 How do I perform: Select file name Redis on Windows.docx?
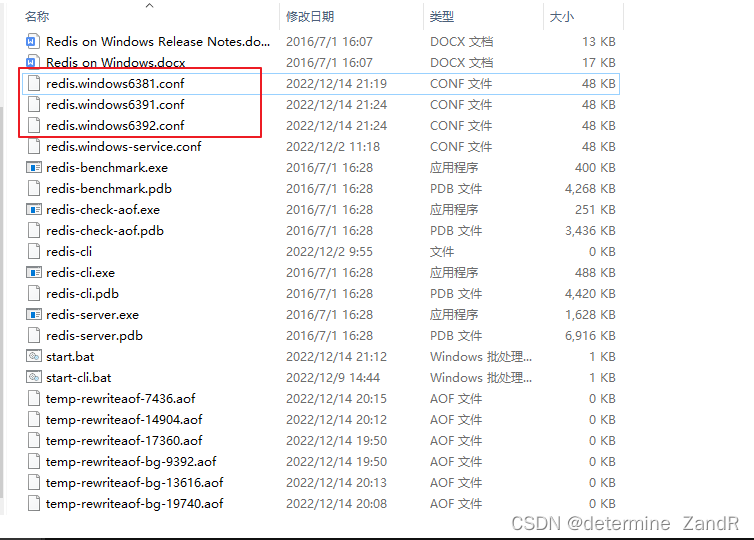[x=116, y=63]
